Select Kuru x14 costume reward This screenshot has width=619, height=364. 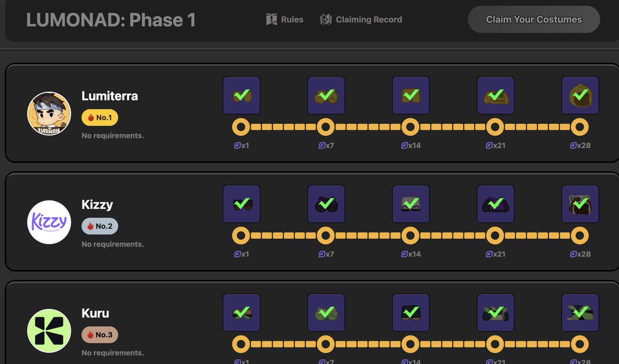[x=410, y=312]
